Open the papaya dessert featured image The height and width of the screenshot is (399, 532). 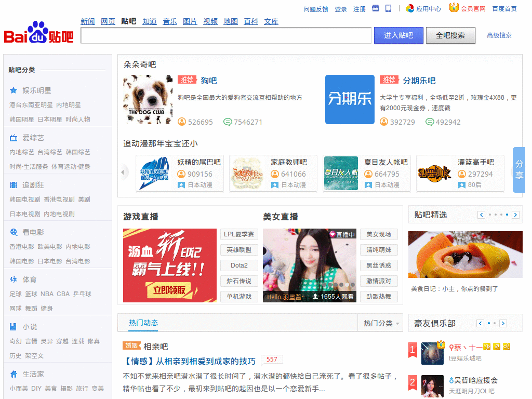click(x=465, y=255)
